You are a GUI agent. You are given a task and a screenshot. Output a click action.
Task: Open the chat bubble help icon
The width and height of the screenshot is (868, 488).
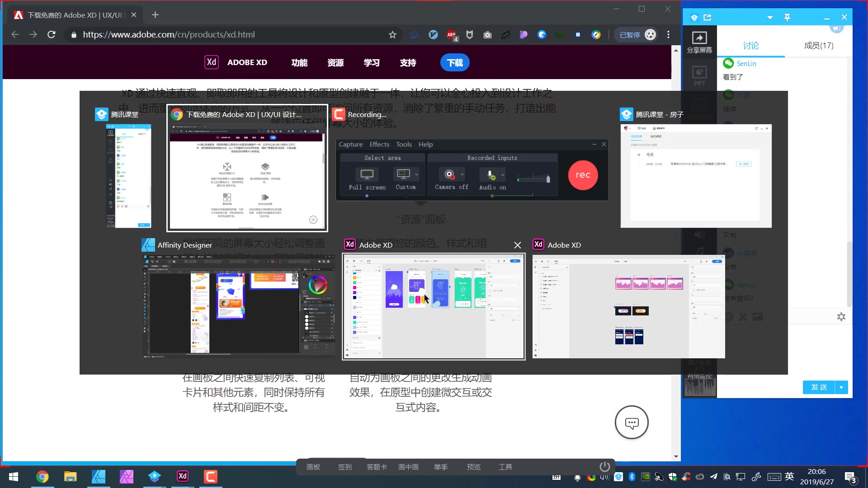[632, 422]
